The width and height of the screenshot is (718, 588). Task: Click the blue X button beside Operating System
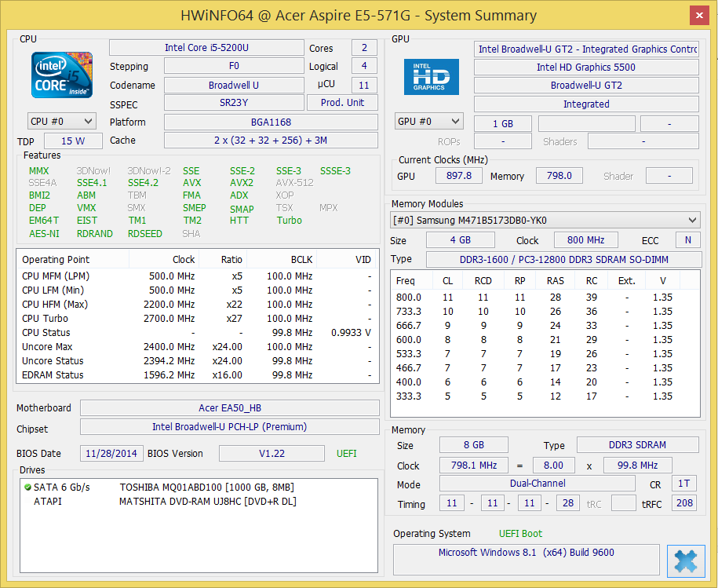(x=686, y=561)
